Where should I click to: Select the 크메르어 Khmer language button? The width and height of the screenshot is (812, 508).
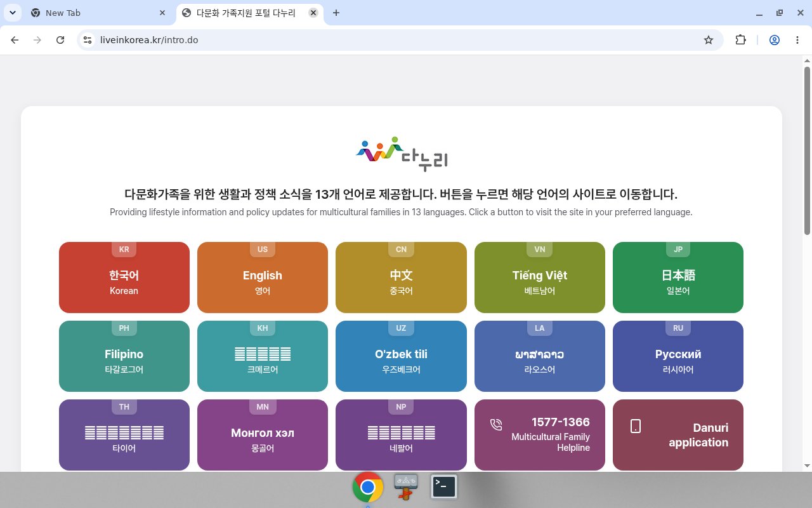click(x=263, y=356)
